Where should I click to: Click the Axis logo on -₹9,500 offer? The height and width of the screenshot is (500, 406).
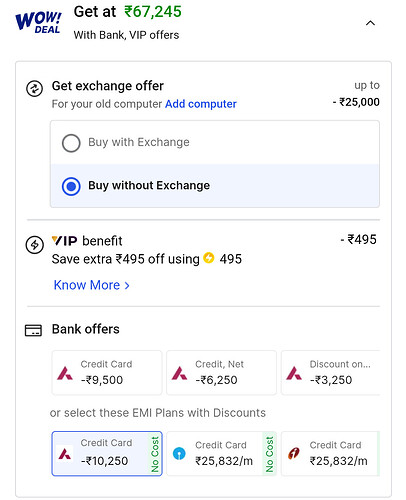tap(65, 373)
